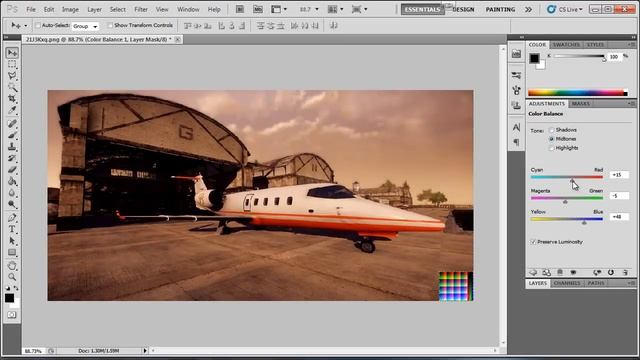Select the Dodge tool
This screenshot has height=360, width=640.
click(x=12, y=204)
